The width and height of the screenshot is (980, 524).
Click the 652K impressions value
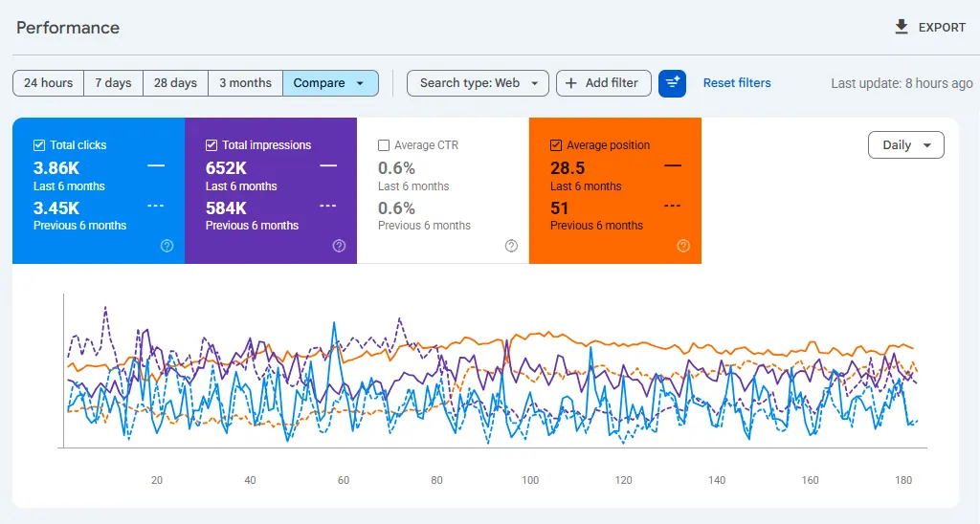tap(226, 168)
